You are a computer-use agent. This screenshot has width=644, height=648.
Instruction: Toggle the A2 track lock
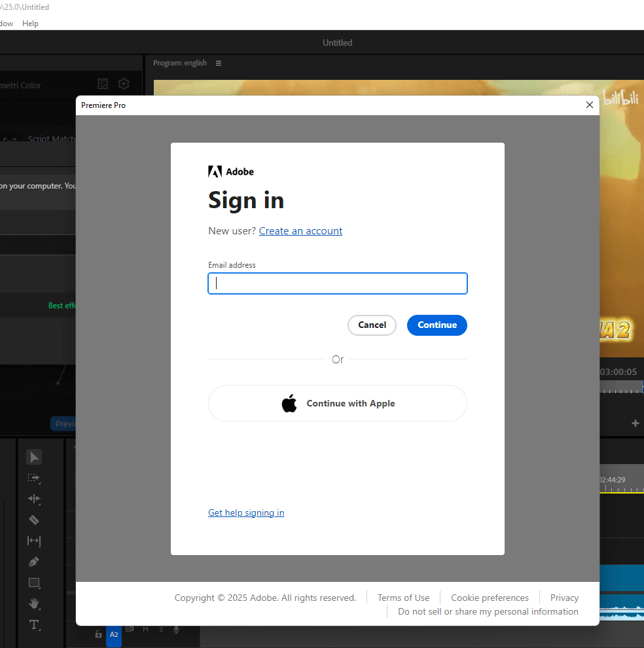point(98,634)
